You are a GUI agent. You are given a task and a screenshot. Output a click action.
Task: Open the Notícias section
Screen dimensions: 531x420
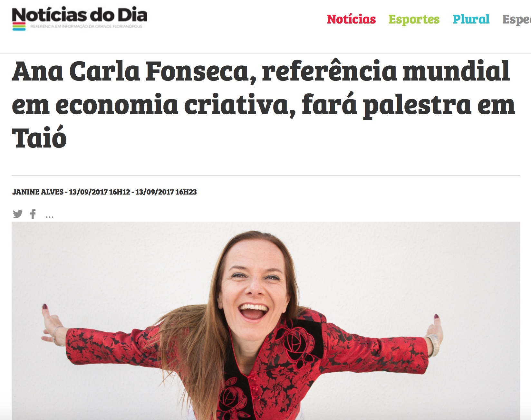click(x=351, y=19)
